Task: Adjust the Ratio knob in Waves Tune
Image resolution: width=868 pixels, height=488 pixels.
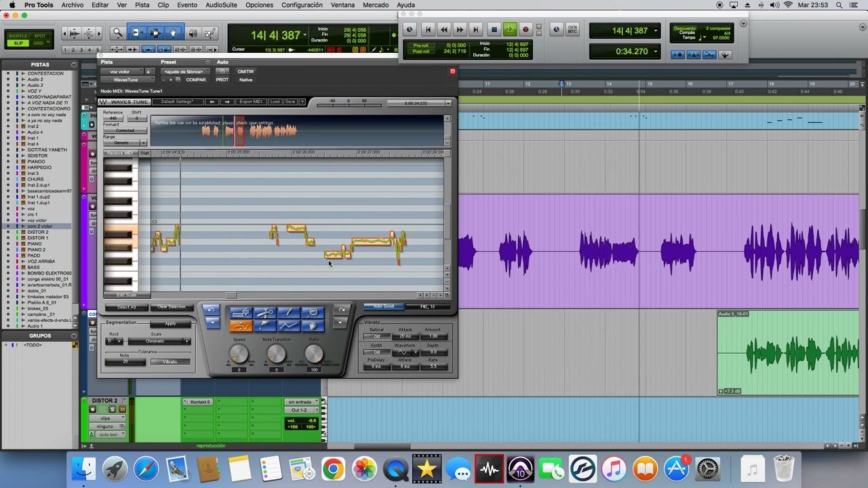Action: pyautogui.click(x=314, y=353)
